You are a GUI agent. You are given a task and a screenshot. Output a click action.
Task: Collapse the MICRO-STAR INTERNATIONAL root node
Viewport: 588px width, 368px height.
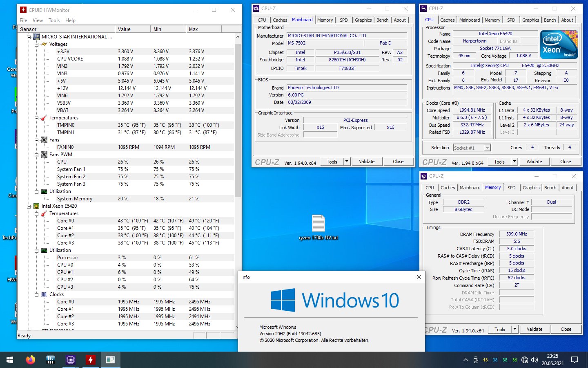(29, 37)
